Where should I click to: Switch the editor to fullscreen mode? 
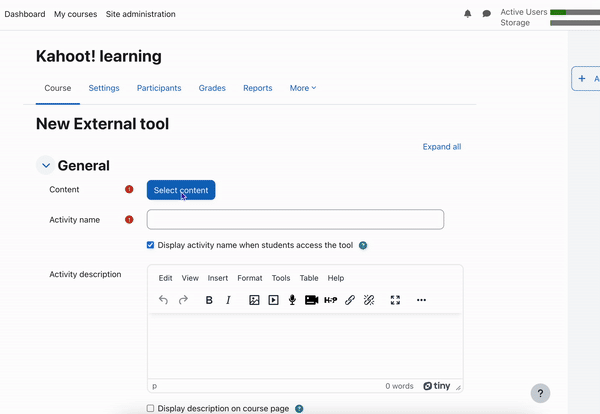[395, 300]
